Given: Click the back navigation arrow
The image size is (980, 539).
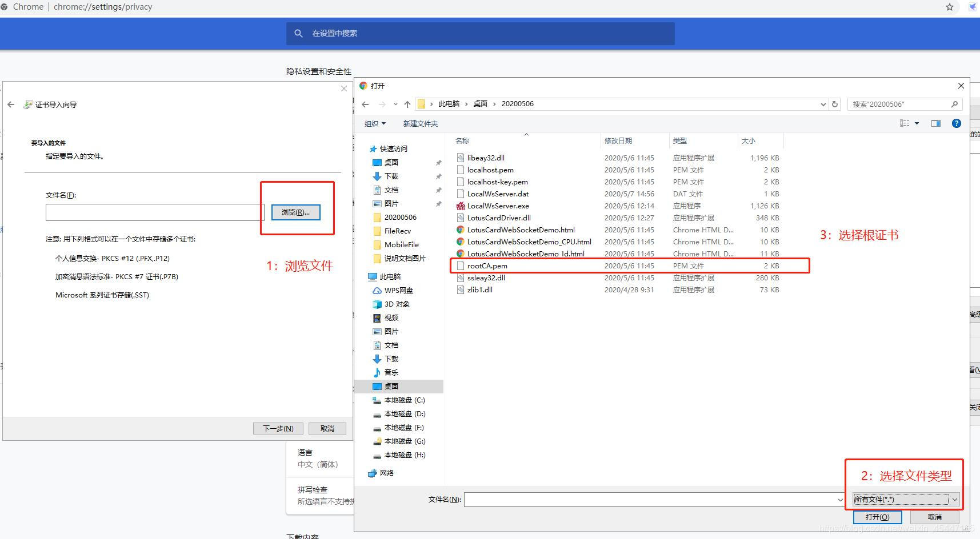Looking at the screenshot, I should (x=365, y=103).
